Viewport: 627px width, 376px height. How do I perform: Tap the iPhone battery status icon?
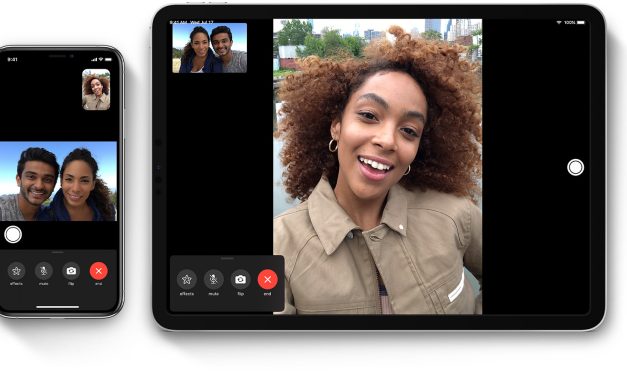(108, 59)
